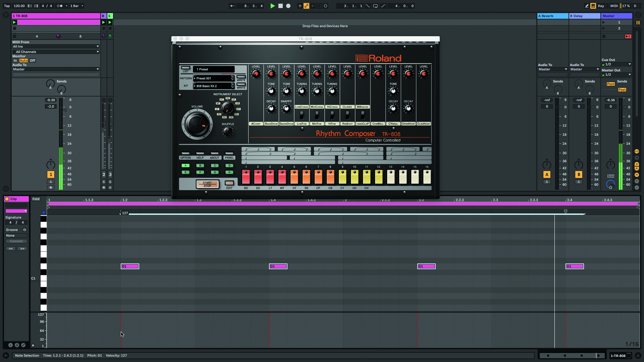Toggle the Punch-Out switch
Viewport: 644px width, 362px height.
click(x=383, y=6)
